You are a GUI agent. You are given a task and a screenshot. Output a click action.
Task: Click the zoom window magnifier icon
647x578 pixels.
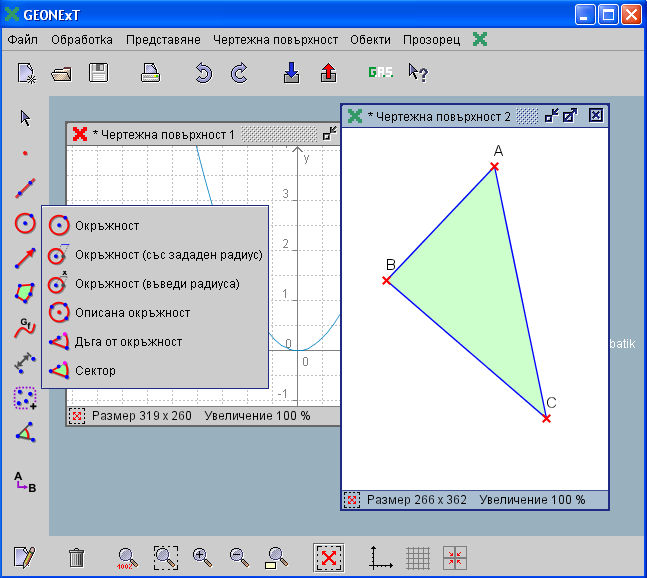tap(276, 558)
